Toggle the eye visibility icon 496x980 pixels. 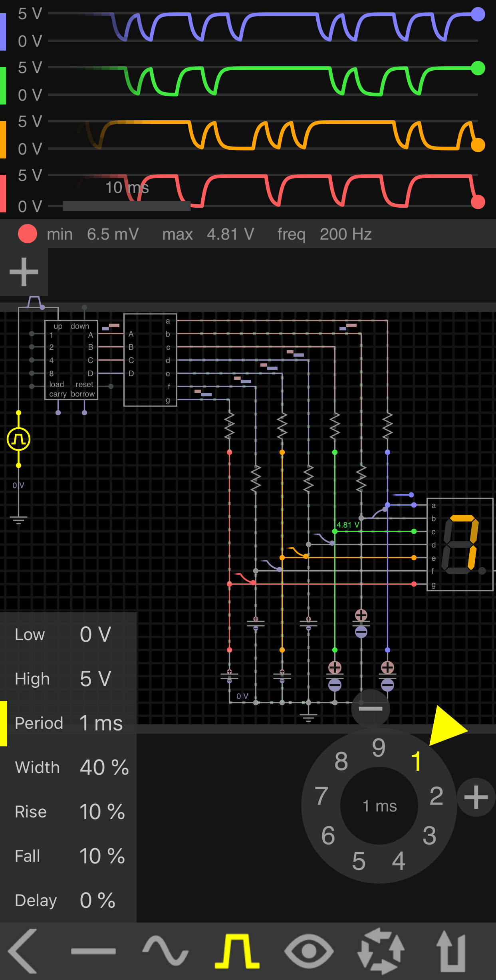pyautogui.click(x=309, y=951)
